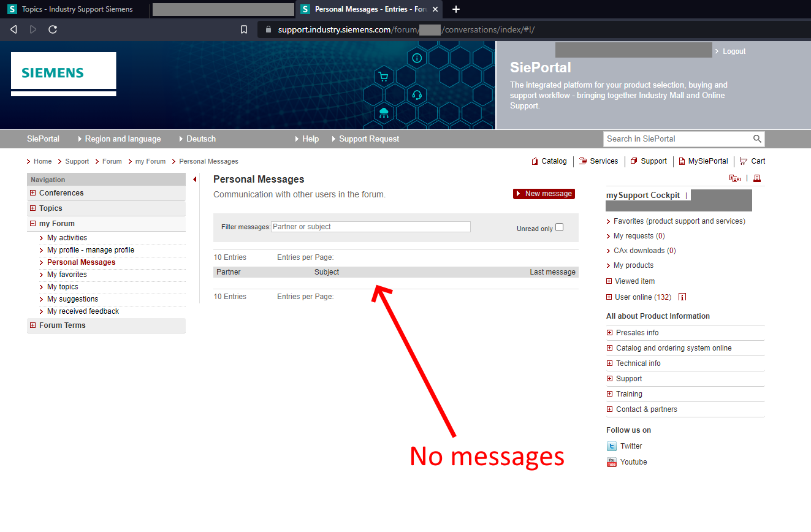
Task: Open My activities in the navigation
Action: pos(67,238)
